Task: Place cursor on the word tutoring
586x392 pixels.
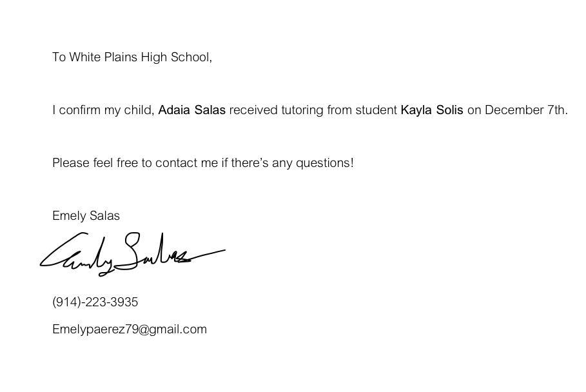Action: (x=302, y=110)
